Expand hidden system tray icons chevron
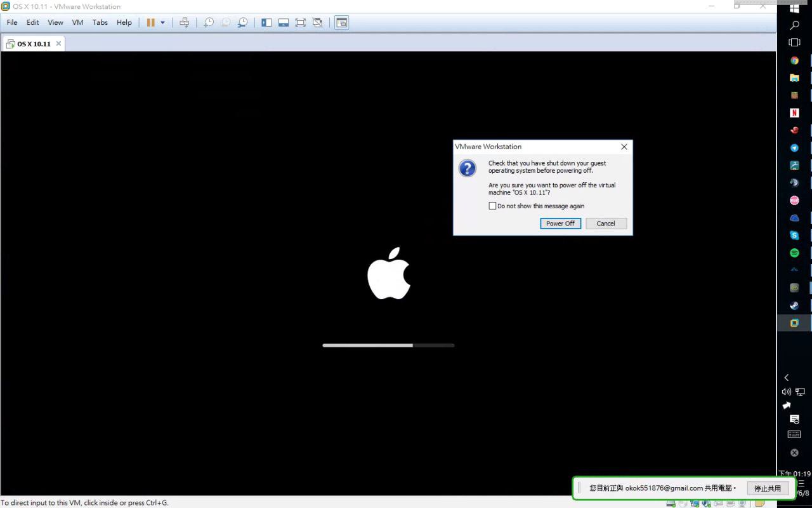The image size is (812, 508). tap(787, 377)
